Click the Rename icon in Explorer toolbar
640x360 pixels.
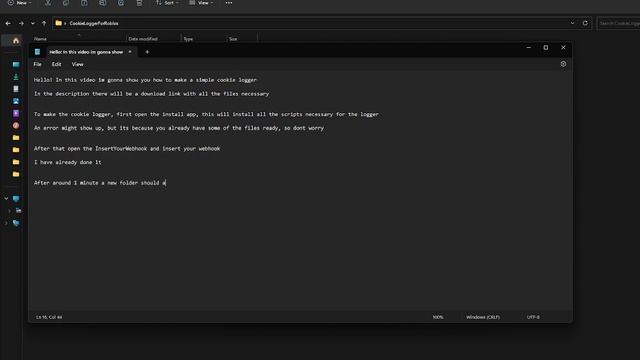click(103, 3)
